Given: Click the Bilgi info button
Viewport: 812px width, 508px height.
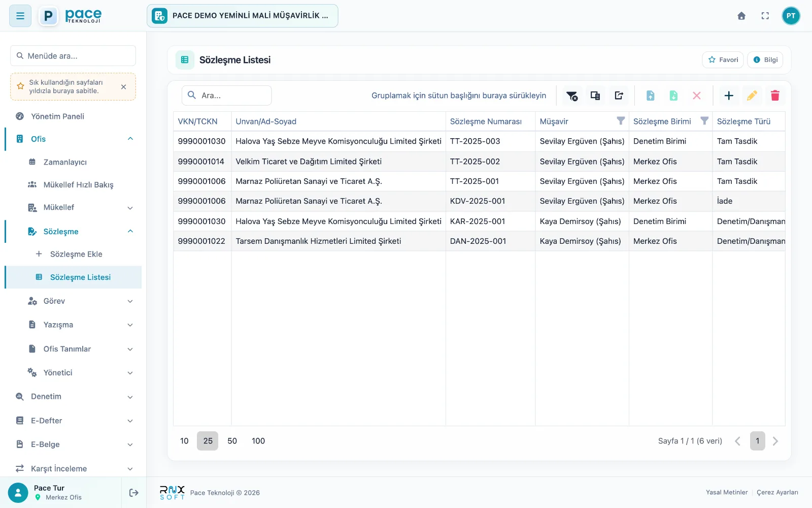Looking at the screenshot, I should coord(765,60).
